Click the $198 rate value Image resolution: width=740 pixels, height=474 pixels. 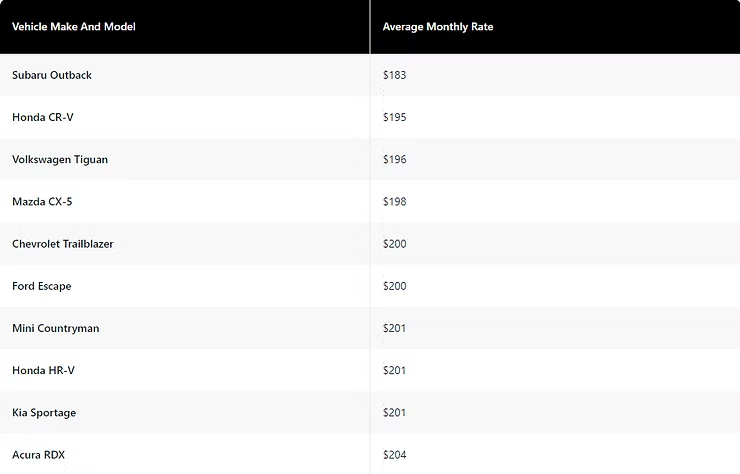[x=394, y=202]
